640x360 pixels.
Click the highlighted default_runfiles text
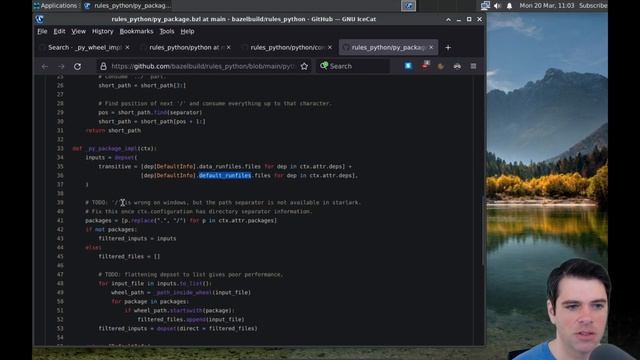(x=225, y=176)
